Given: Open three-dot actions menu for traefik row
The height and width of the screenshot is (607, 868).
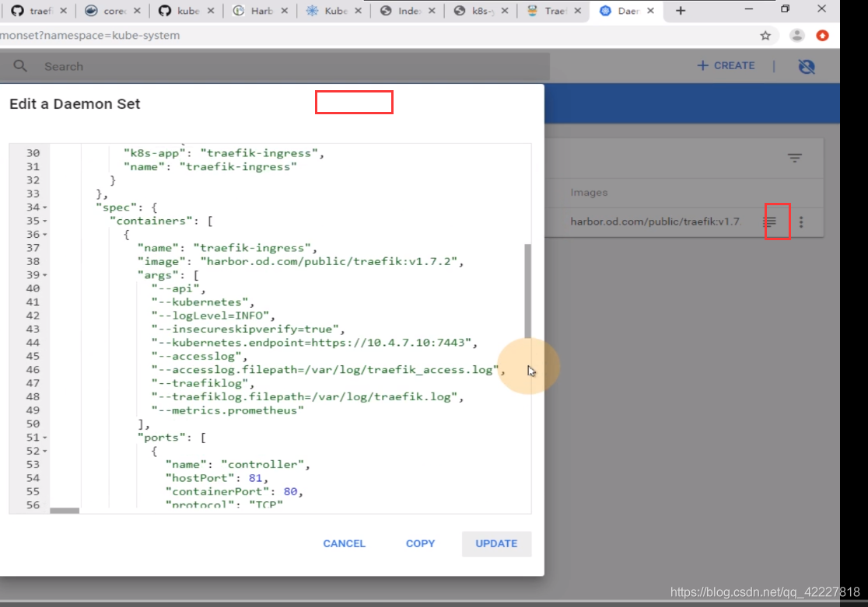Looking at the screenshot, I should [x=801, y=222].
